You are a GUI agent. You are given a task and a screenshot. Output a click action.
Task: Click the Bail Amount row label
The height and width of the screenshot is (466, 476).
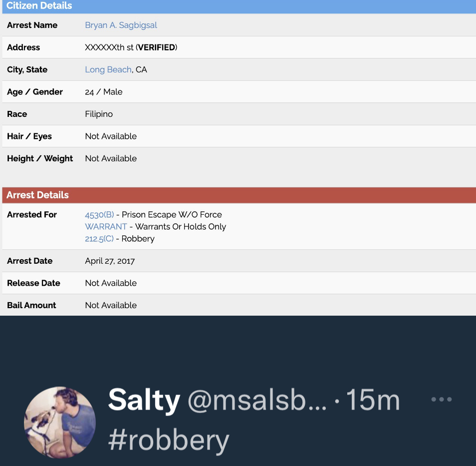click(31, 305)
